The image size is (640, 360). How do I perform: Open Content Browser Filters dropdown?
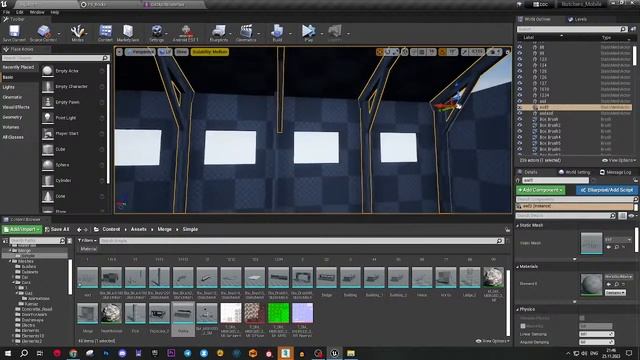87,241
